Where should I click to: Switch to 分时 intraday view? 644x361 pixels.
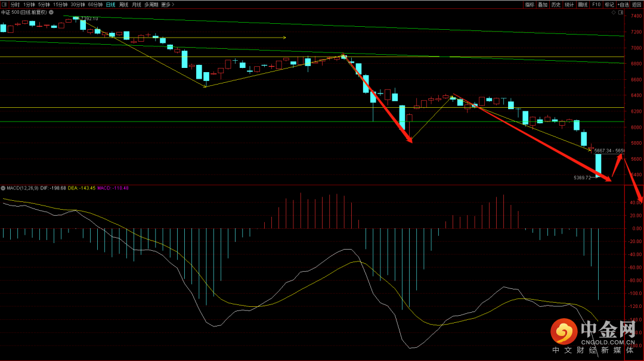pyautogui.click(x=15, y=4)
